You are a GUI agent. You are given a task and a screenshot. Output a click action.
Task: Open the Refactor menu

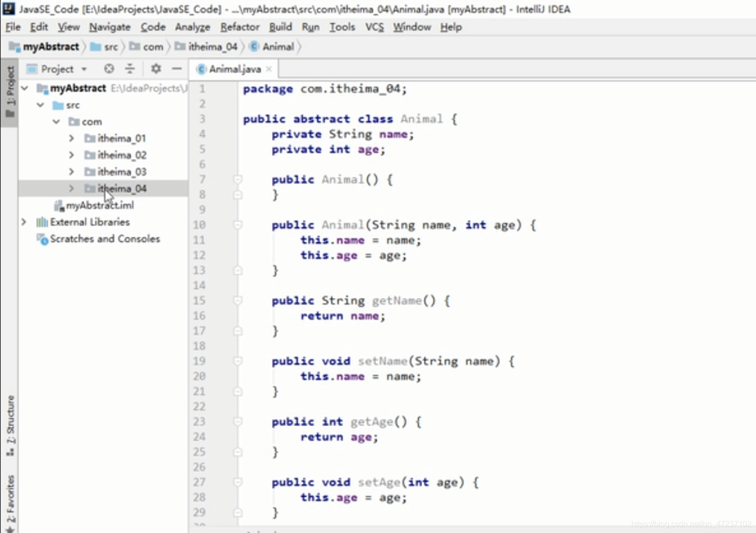click(240, 27)
